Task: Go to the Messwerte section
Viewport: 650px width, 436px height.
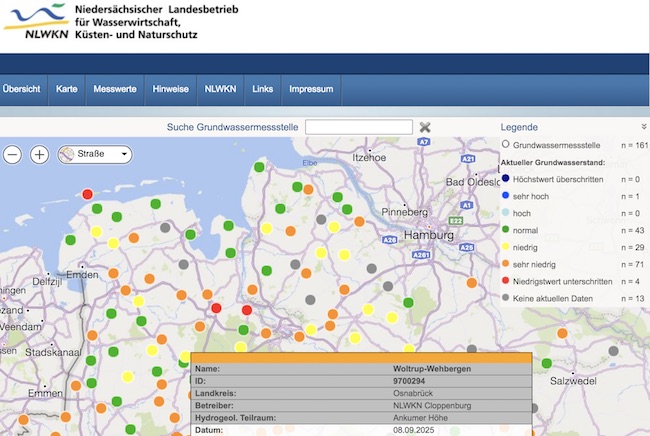Action: pos(115,89)
